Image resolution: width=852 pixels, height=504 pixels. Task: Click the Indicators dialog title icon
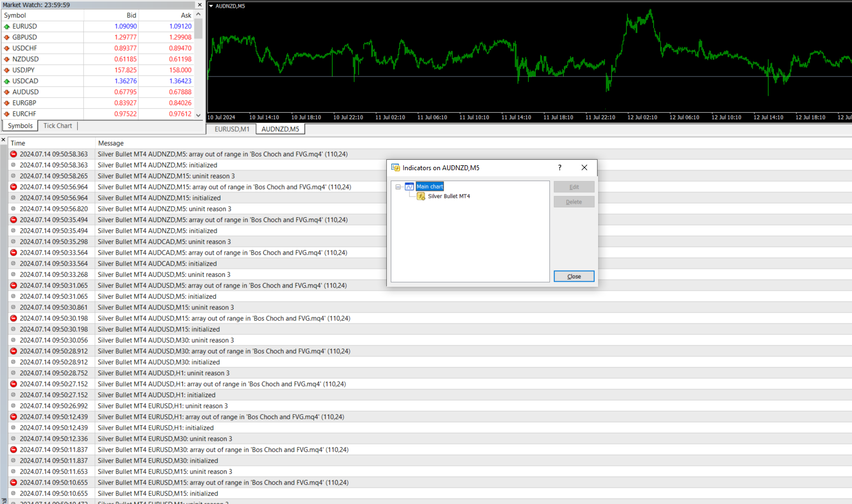[396, 168]
